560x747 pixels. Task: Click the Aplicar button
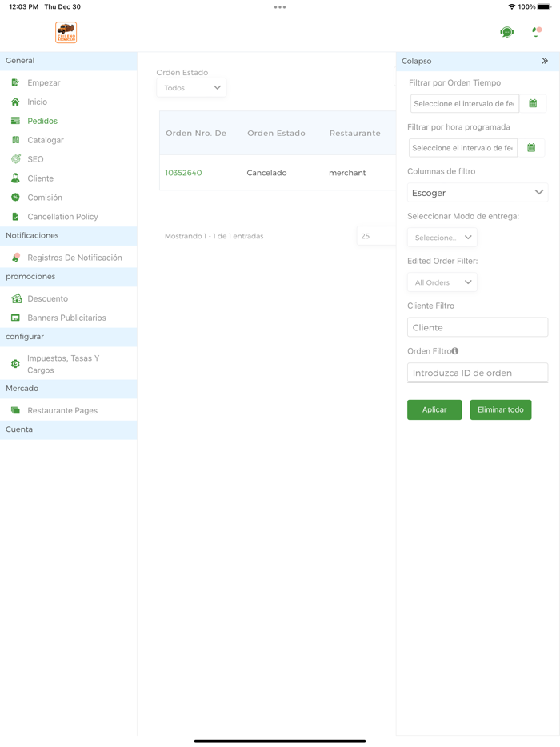pos(434,409)
